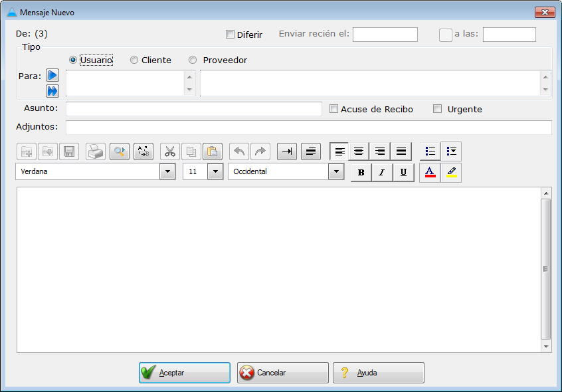Apply underline formatting
The width and height of the screenshot is (562, 392).
[403, 173]
